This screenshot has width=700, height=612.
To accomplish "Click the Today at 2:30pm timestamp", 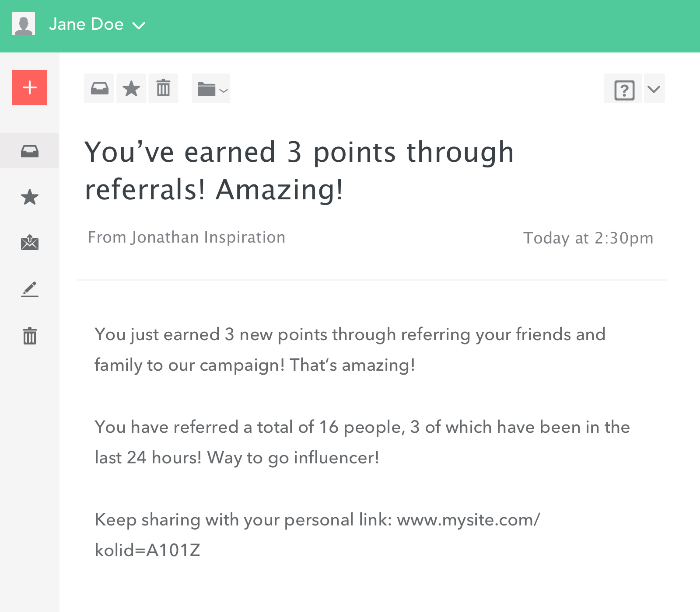I will [x=588, y=238].
